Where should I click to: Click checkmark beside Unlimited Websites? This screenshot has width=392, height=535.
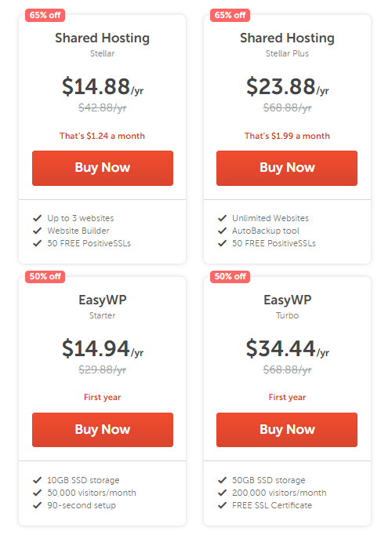(222, 218)
